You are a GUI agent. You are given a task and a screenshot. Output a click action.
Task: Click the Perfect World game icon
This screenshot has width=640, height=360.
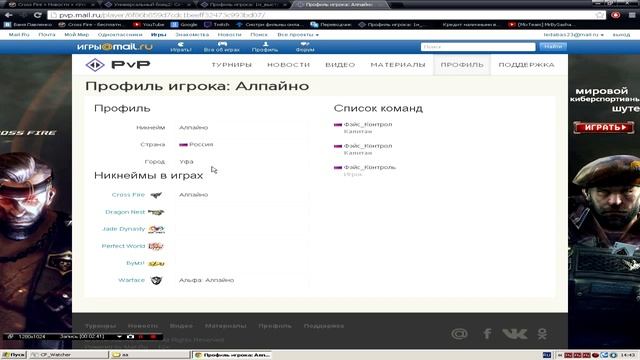tap(156, 247)
